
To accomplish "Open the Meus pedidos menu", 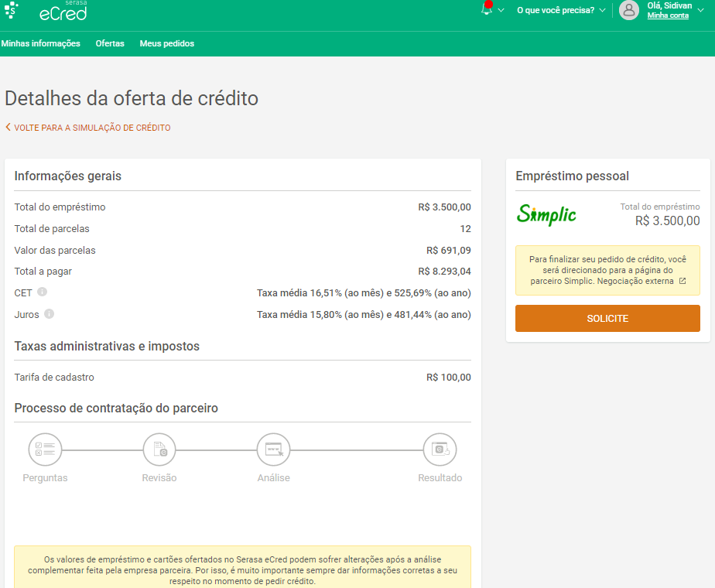I will point(167,43).
